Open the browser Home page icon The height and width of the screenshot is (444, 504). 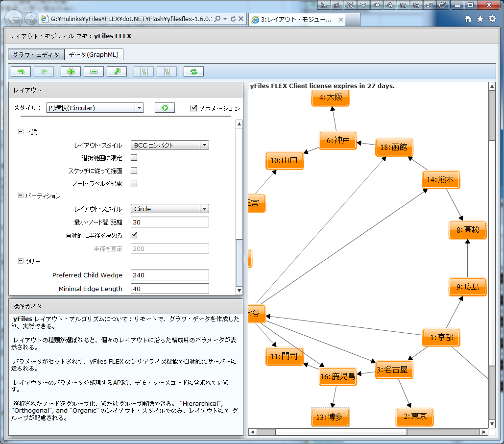pos(468,19)
